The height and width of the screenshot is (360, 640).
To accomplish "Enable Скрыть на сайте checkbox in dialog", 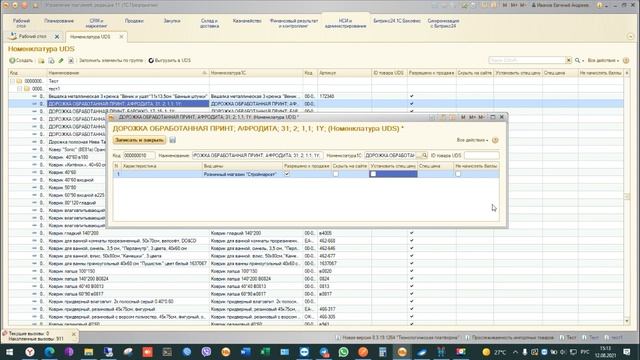I will [x=336, y=174].
